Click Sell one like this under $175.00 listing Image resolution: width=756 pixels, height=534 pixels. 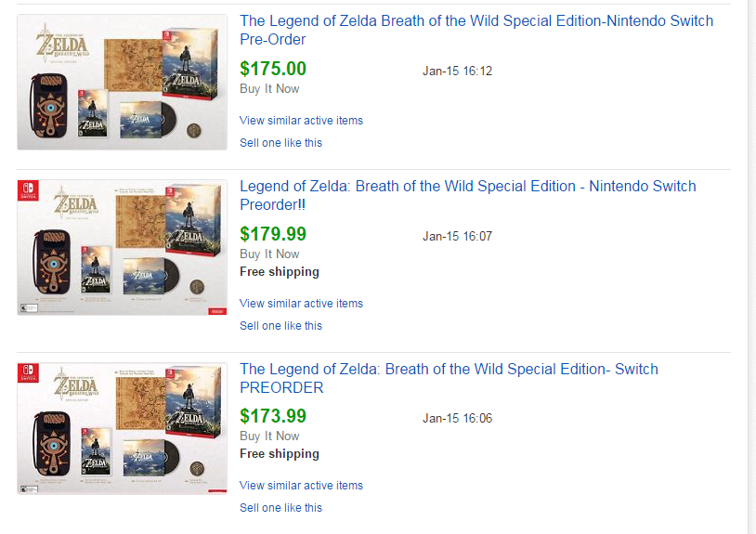coord(280,143)
